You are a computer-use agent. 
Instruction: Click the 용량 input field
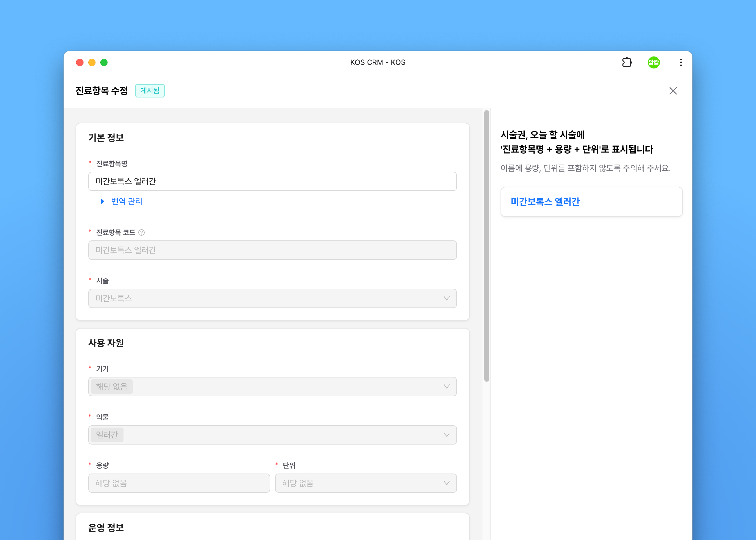179,483
